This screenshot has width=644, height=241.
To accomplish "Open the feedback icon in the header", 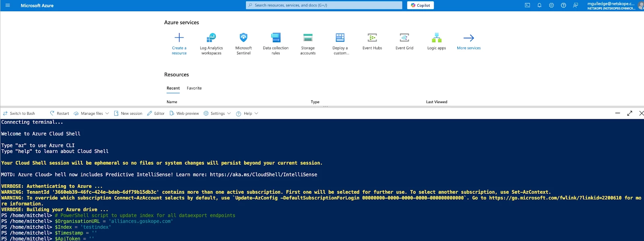I will pos(576,5).
